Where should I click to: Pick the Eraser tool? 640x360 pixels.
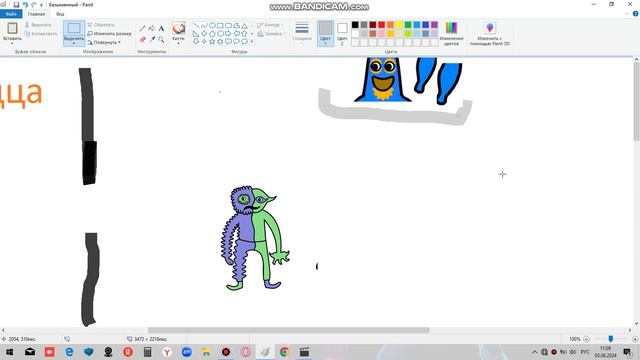coord(142,39)
